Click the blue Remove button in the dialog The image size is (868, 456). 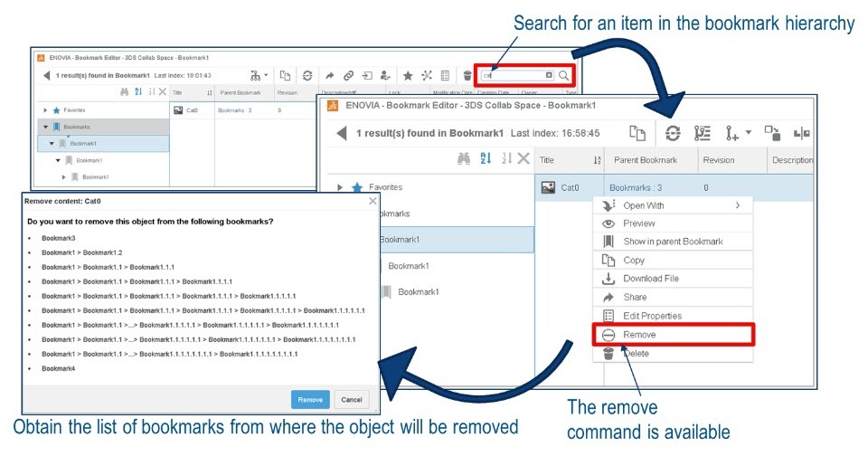310,400
